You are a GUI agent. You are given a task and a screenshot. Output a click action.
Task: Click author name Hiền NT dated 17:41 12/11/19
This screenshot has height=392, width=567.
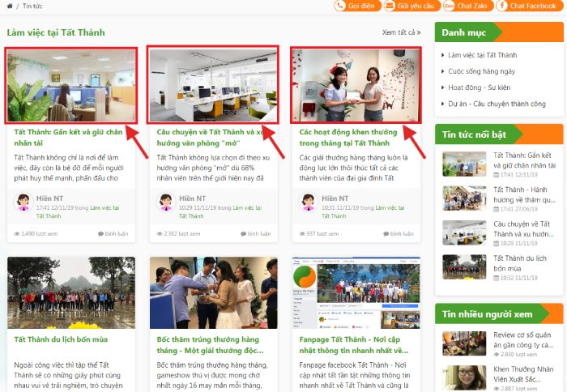click(x=50, y=198)
